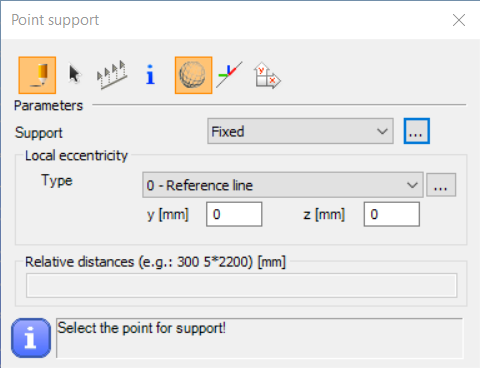480x368 pixels.
Task: Expand the chevron arrow on Fixed combo box
Action: pos(382,131)
